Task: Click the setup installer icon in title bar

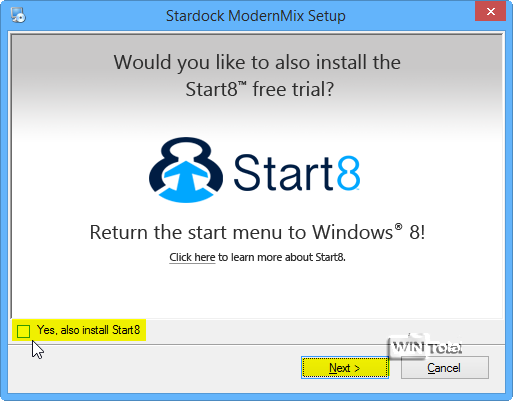Action: click(18, 15)
